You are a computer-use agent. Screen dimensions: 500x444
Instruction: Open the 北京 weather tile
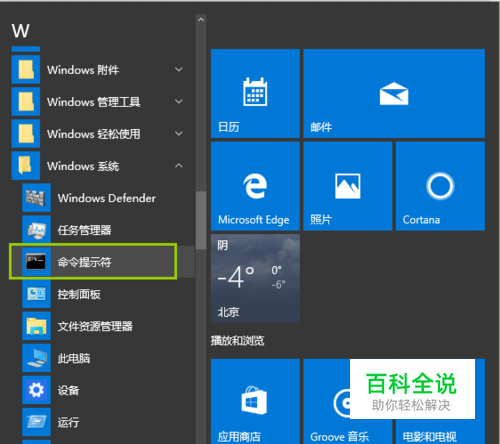[255, 278]
